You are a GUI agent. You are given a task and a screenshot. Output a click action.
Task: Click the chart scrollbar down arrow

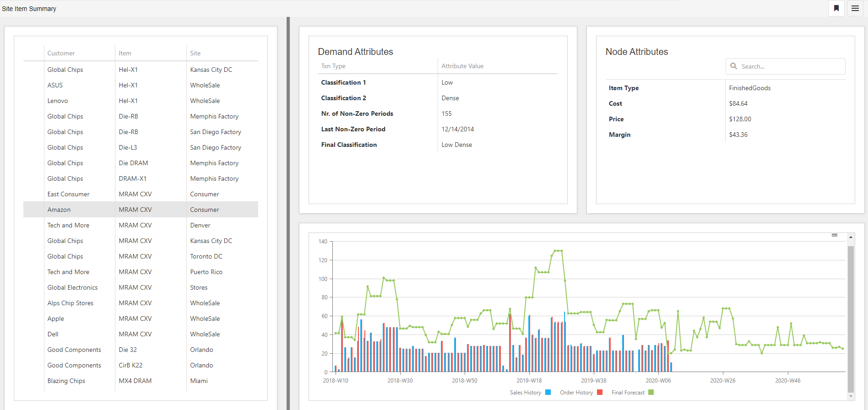click(x=851, y=397)
